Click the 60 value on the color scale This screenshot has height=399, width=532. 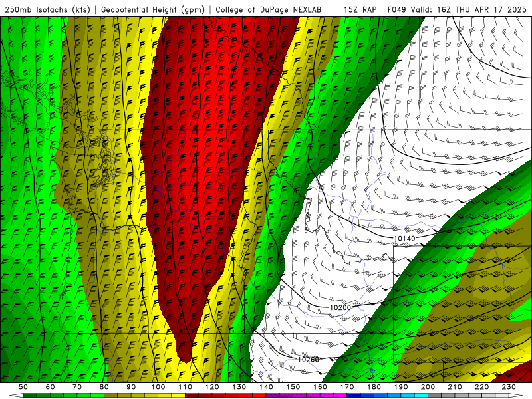(x=51, y=387)
